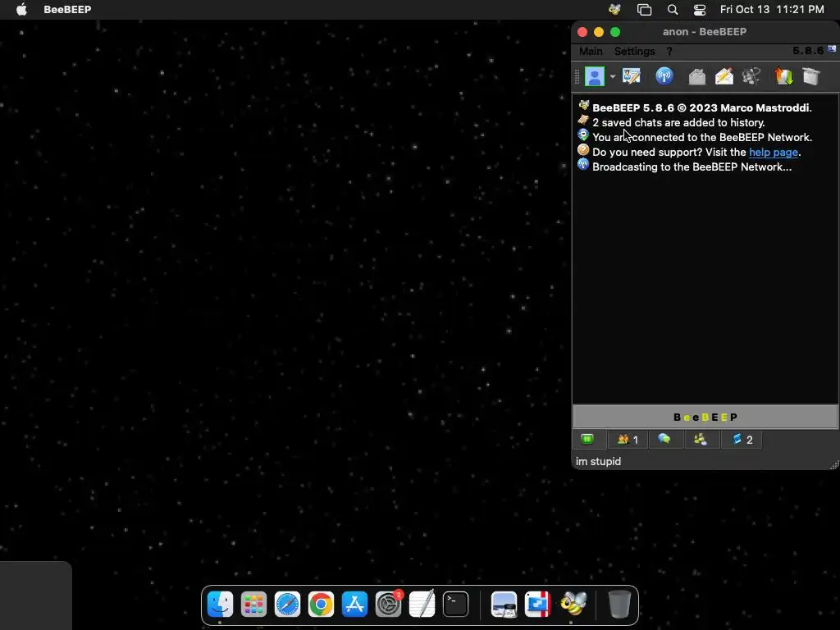Open App Store from the Dock
The height and width of the screenshot is (630, 840).
coord(354,605)
